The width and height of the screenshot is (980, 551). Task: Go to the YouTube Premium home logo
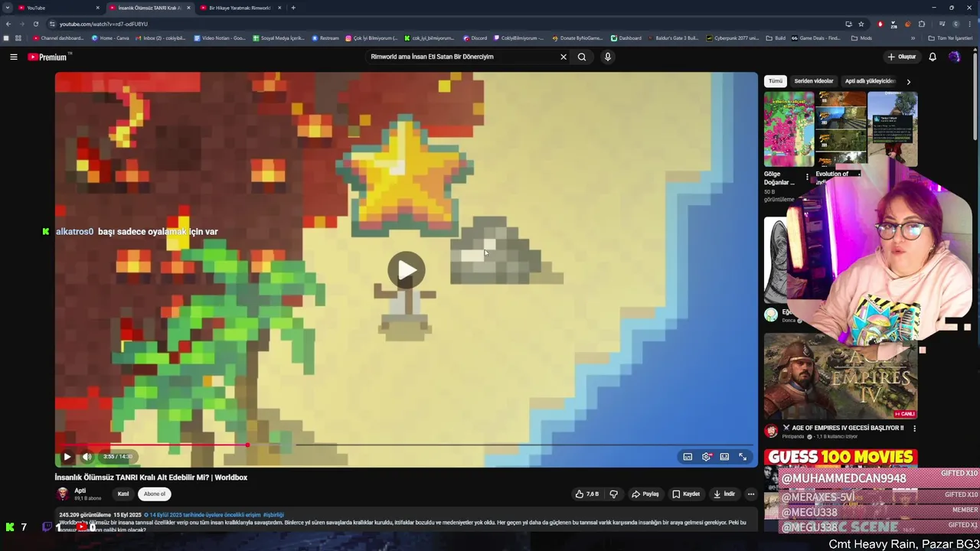[49, 57]
